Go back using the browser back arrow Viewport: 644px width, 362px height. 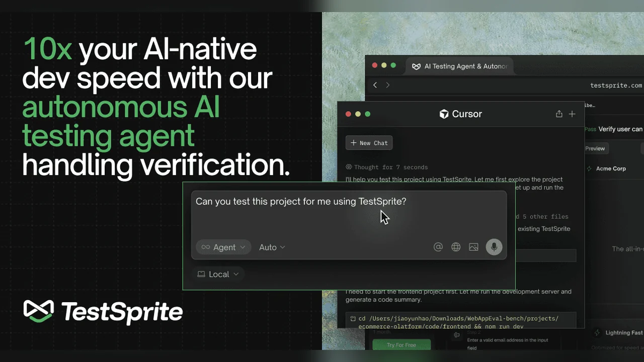pos(375,85)
